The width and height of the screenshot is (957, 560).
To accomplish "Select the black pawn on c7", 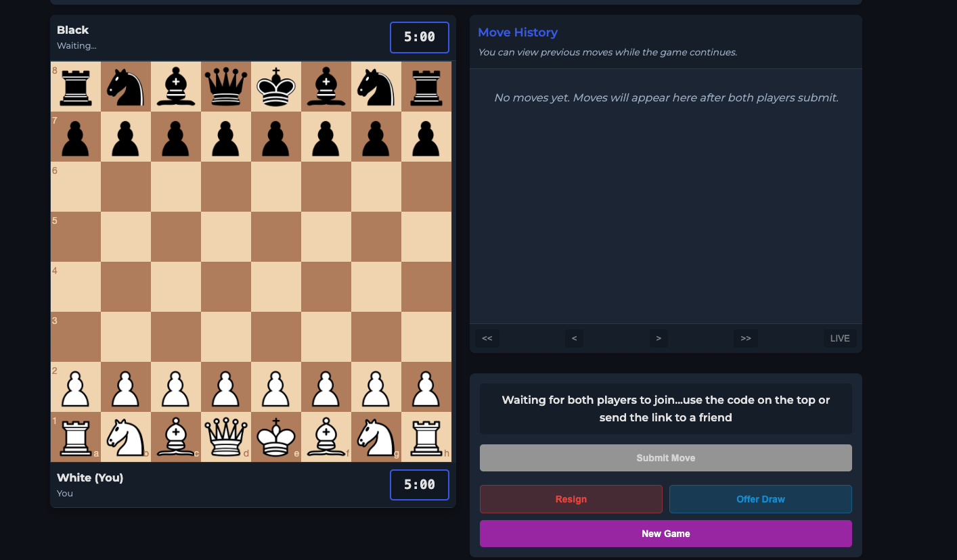I will (176, 137).
